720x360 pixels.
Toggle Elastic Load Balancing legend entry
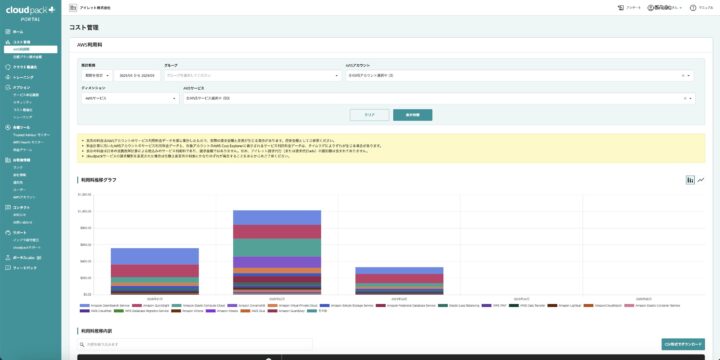click(x=458, y=305)
